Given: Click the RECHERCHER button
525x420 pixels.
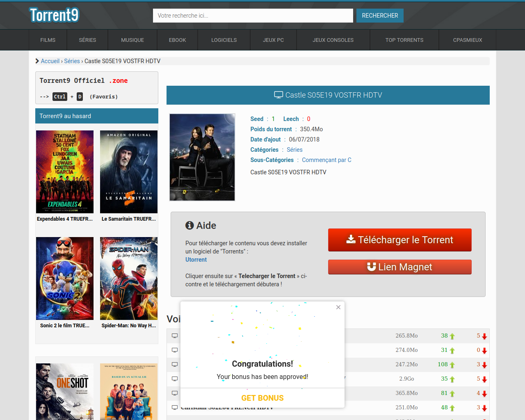Looking at the screenshot, I should tap(380, 16).
